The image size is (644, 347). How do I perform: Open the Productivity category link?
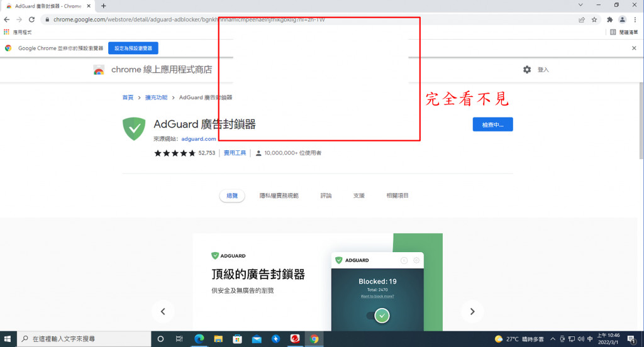(235, 153)
